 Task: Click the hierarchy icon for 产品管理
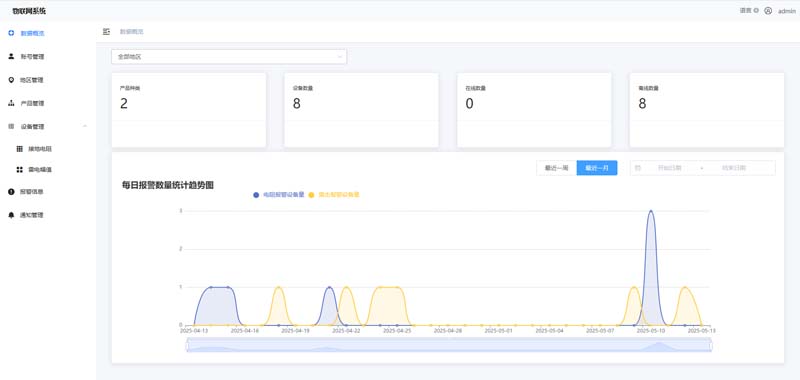(11, 103)
